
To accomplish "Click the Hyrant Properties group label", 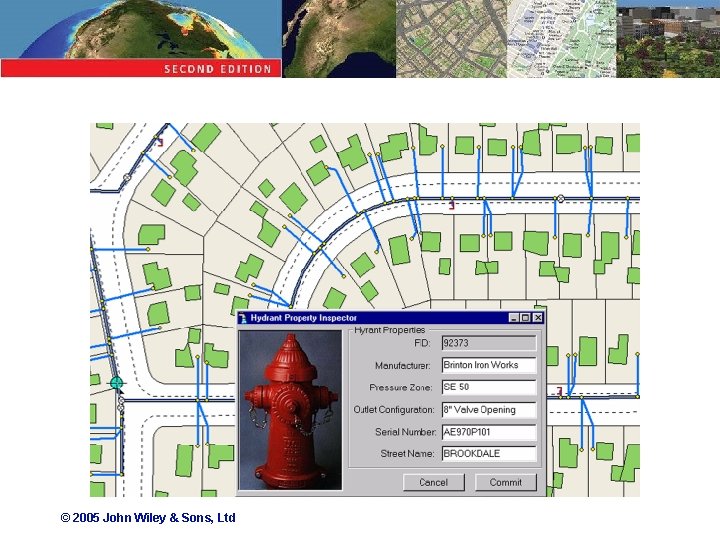I will click(389, 330).
